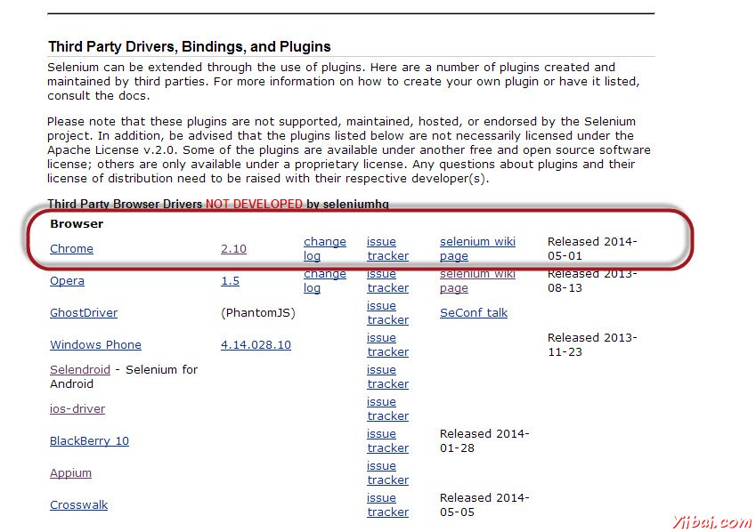This screenshot has width=756, height=532.
Task: Open the Opera driver link
Action: [67, 281]
